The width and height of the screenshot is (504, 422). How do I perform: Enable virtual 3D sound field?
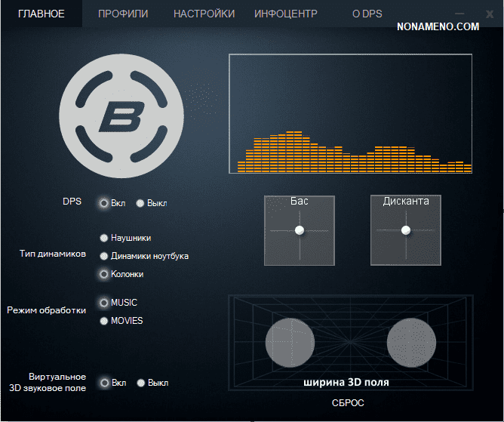coord(104,383)
